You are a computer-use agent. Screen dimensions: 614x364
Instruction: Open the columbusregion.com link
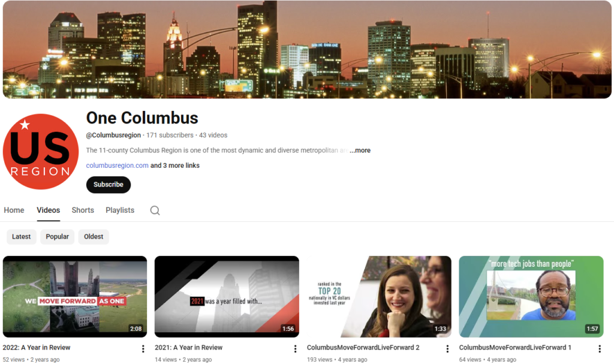click(x=117, y=166)
